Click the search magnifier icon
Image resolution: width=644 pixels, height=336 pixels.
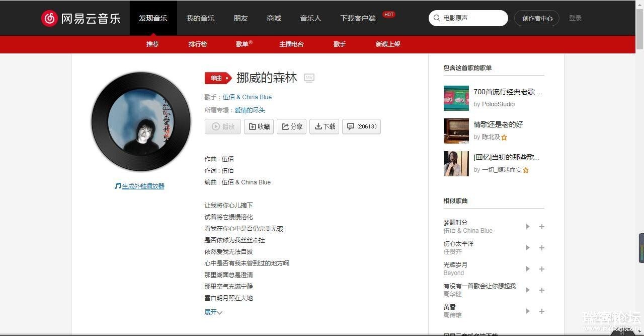coord(437,18)
